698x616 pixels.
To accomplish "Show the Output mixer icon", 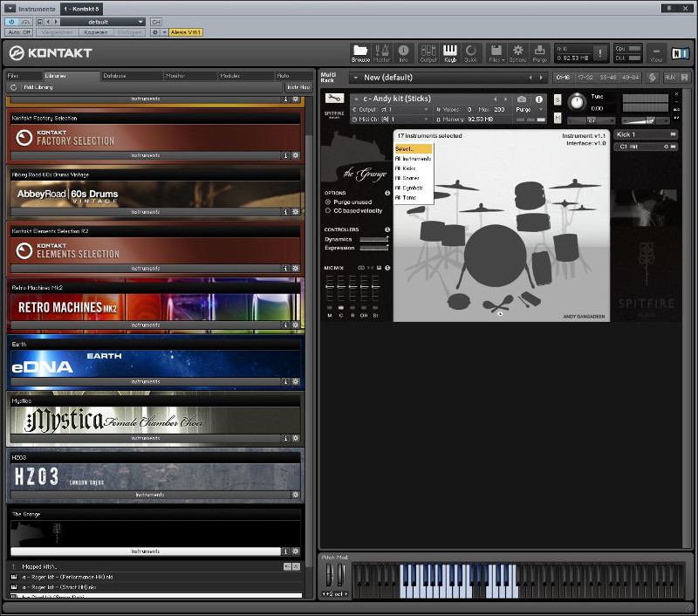I will [428, 53].
